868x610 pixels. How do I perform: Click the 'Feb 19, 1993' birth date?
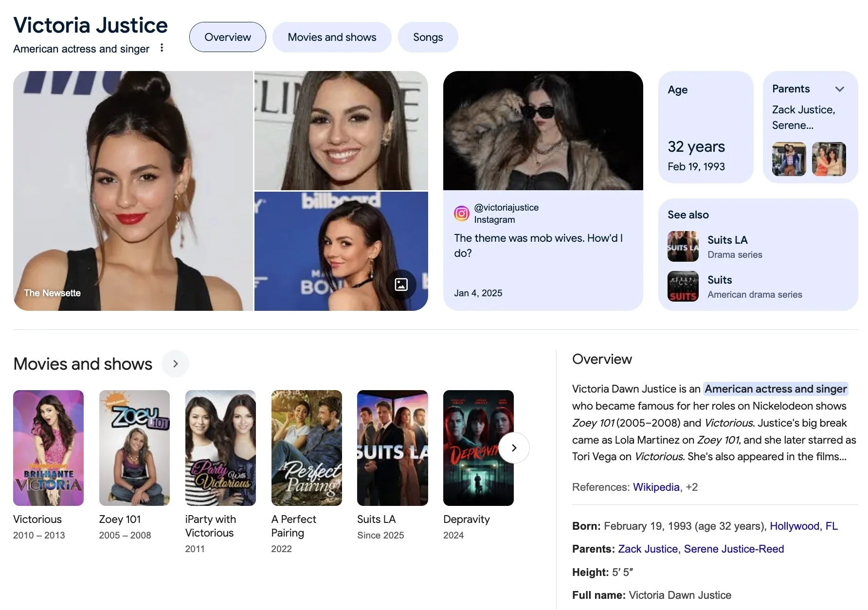(696, 166)
